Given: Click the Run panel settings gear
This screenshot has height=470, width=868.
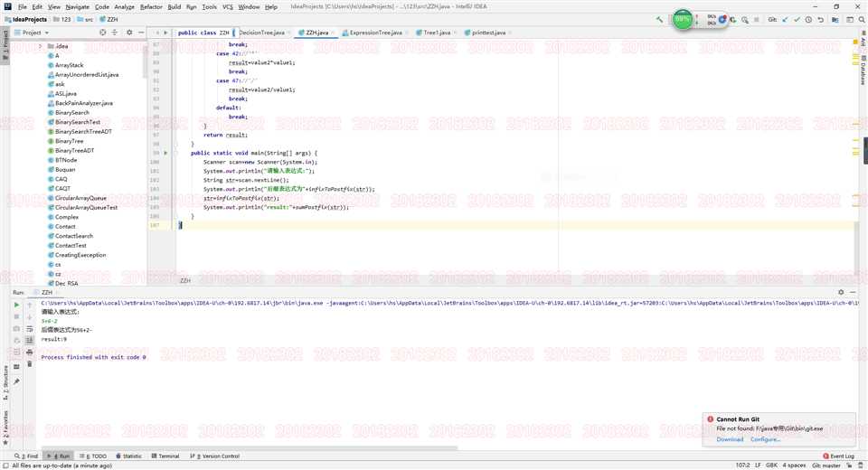Looking at the screenshot, I should (x=841, y=292).
